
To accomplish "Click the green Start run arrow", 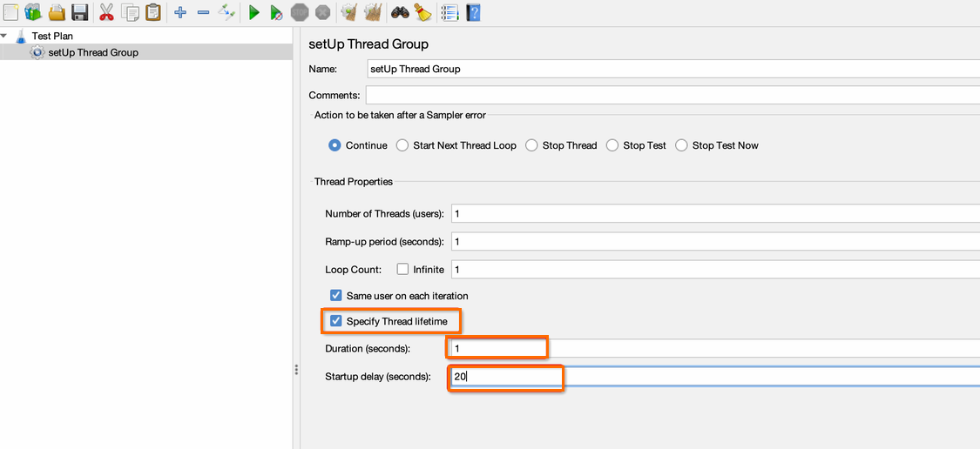I will click(x=253, y=12).
